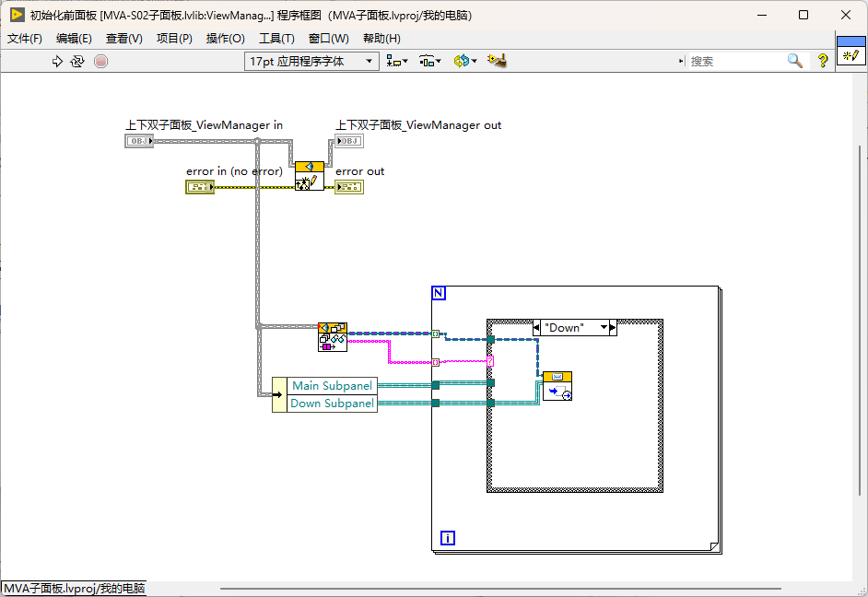
Task: Click the error out label
Action: pyautogui.click(x=359, y=171)
